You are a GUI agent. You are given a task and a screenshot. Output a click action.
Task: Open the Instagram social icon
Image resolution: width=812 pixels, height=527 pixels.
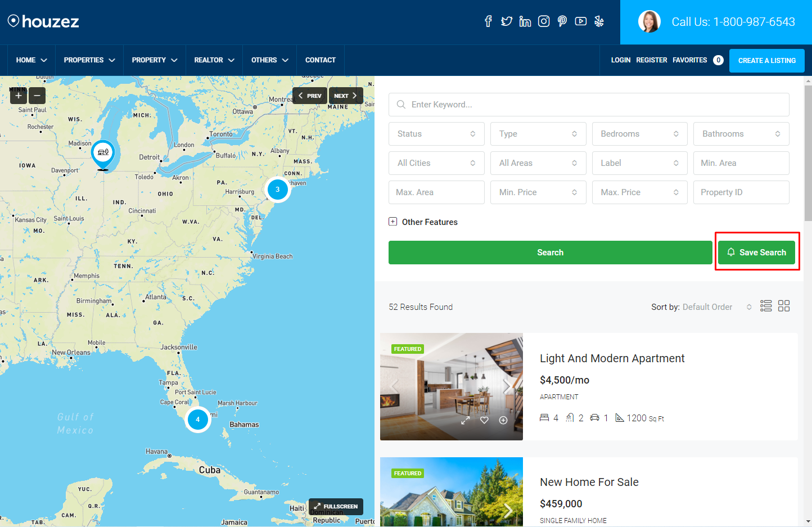[x=544, y=21]
